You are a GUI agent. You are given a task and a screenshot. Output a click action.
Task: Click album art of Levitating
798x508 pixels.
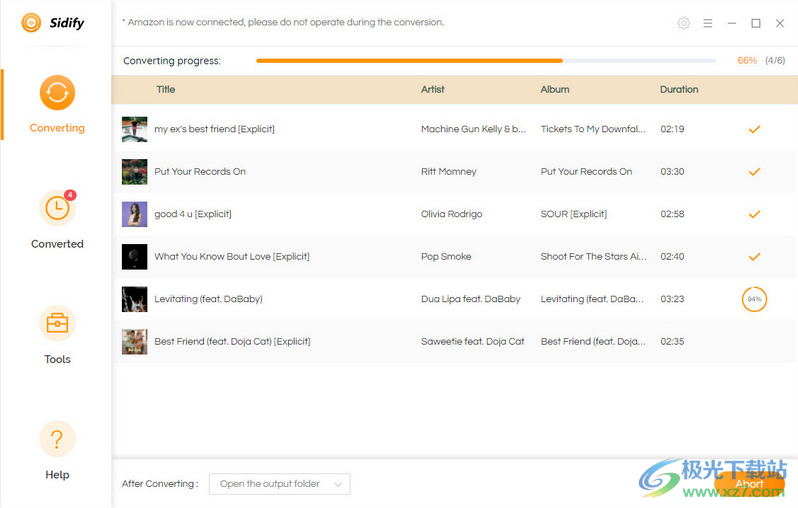coord(134,299)
